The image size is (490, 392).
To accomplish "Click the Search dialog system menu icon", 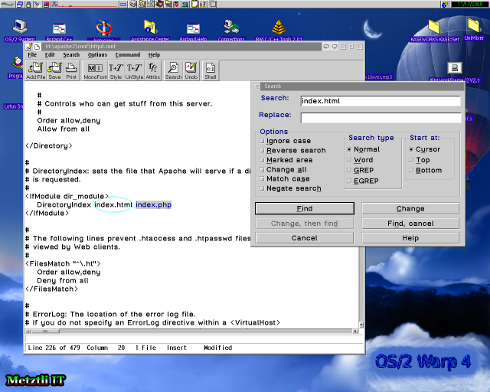I will coord(256,86).
